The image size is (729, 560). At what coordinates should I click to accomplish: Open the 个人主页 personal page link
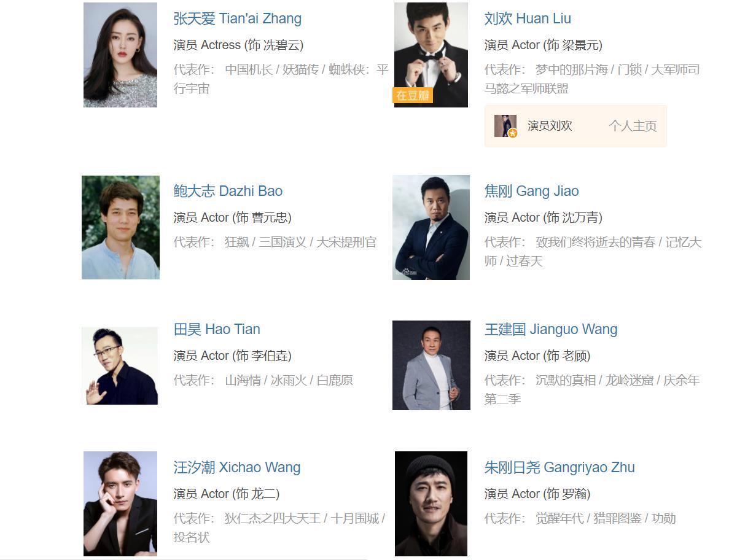click(633, 126)
